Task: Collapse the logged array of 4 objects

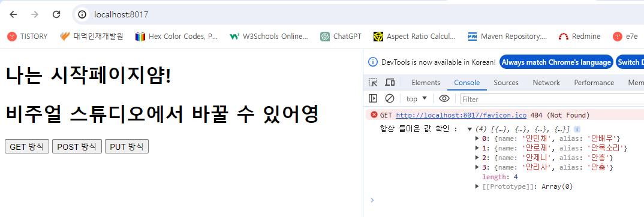Action: tap(470, 129)
